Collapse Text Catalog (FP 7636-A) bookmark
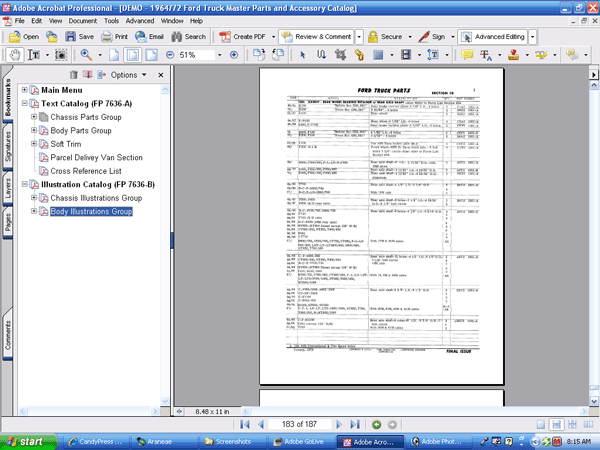The width and height of the screenshot is (600, 450). (24, 103)
